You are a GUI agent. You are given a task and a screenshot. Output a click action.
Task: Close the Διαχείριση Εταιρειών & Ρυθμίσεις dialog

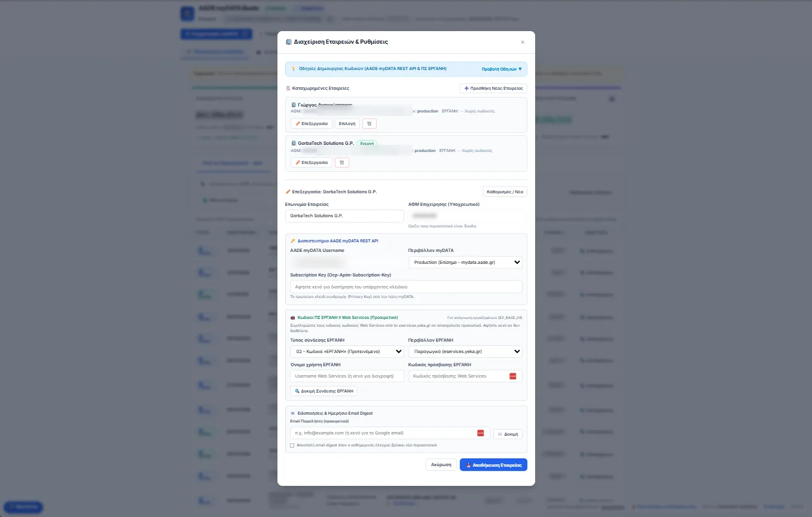click(523, 42)
